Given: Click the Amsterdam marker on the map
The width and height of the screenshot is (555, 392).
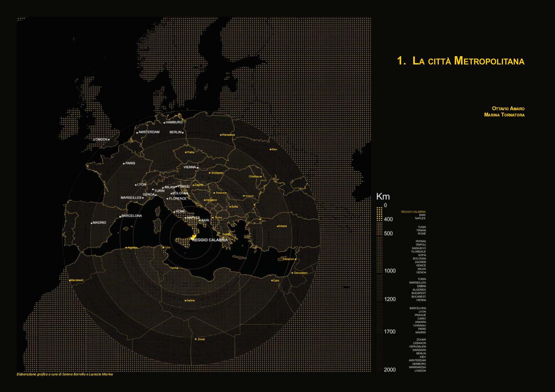Looking at the screenshot, I should [137, 132].
